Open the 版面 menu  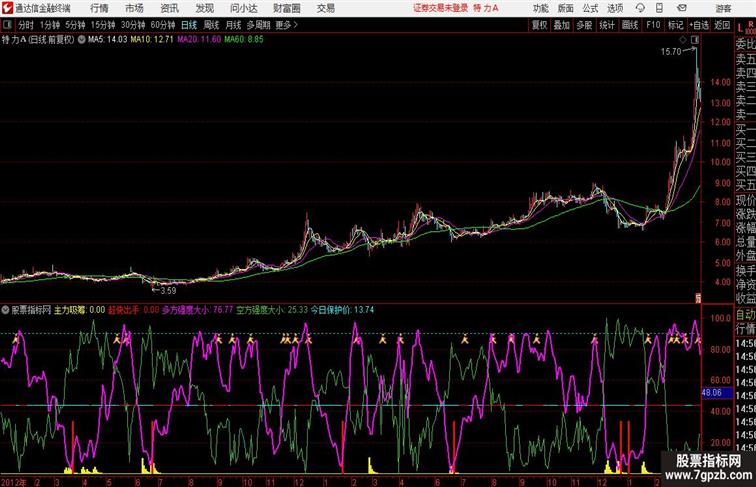565,8
